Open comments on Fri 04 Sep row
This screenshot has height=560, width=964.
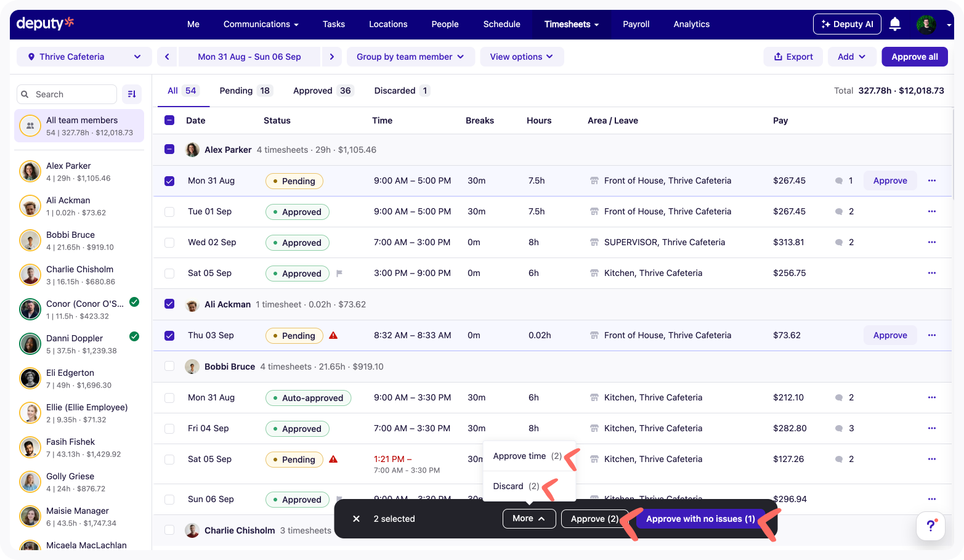[844, 428]
